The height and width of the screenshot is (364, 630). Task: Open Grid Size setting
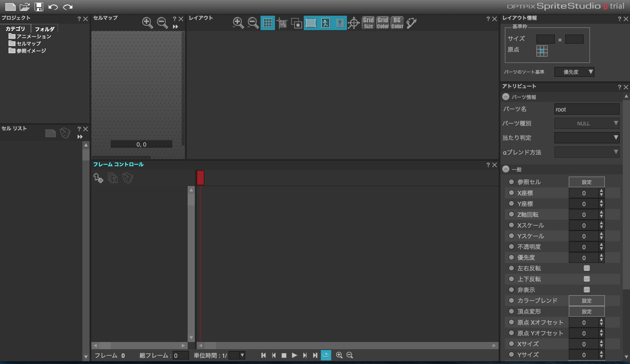pyautogui.click(x=368, y=23)
